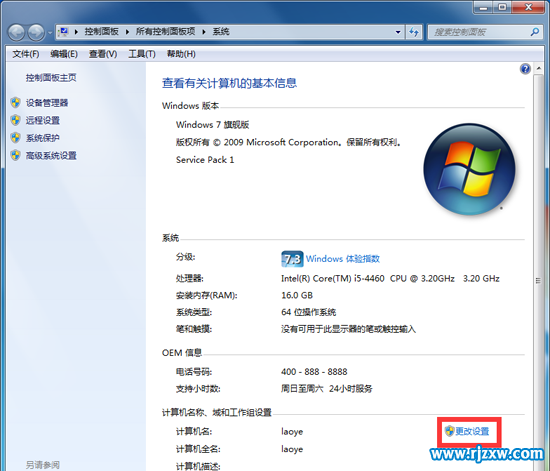This screenshot has width=550, height=471.
Task: Open the 工具(T) menu
Action: point(142,54)
